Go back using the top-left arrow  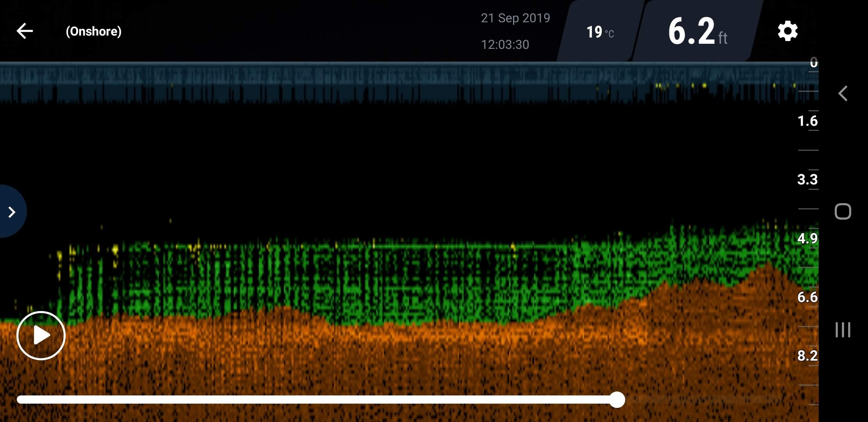pyautogui.click(x=25, y=31)
